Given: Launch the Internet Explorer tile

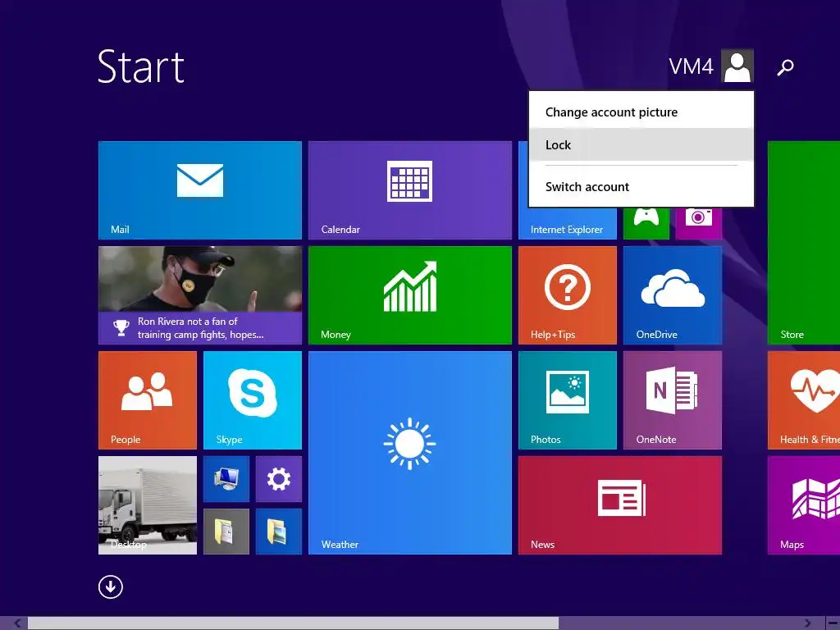Looking at the screenshot, I should [567, 224].
